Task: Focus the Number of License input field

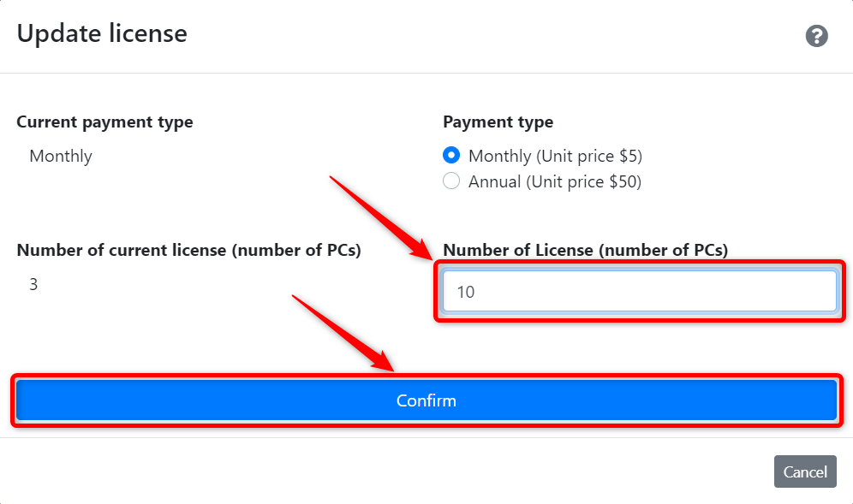Action: tap(639, 292)
